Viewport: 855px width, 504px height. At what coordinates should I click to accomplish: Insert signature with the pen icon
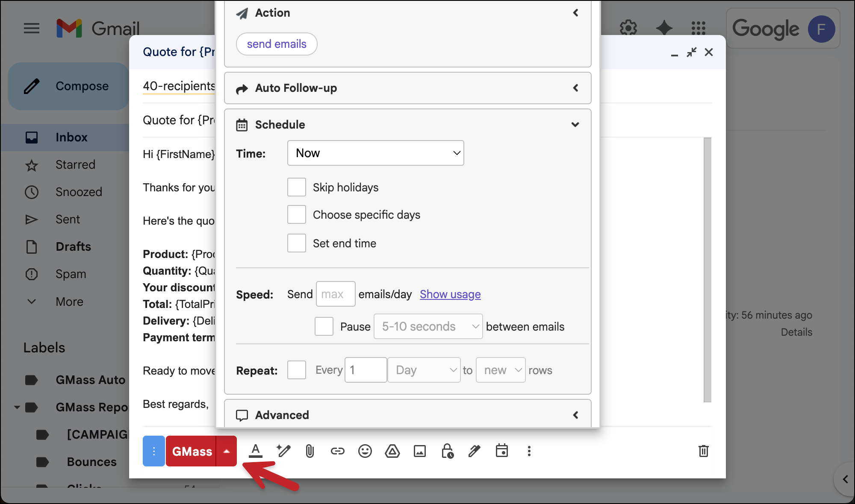click(475, 451)
